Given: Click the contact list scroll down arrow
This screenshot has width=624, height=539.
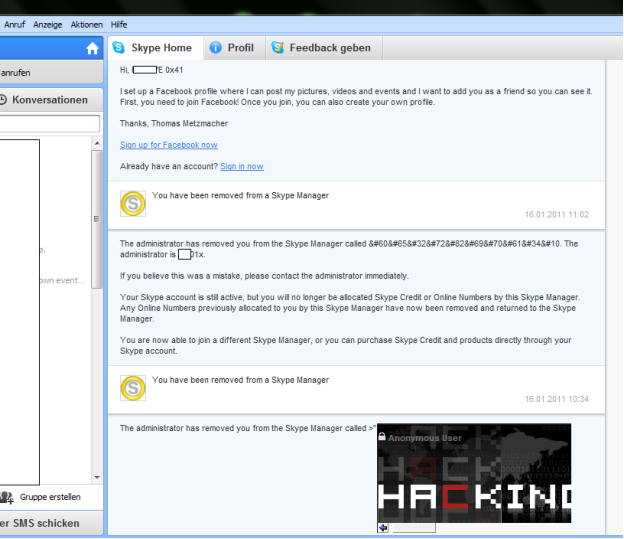Looking at the screenshot, I should 97,477.
